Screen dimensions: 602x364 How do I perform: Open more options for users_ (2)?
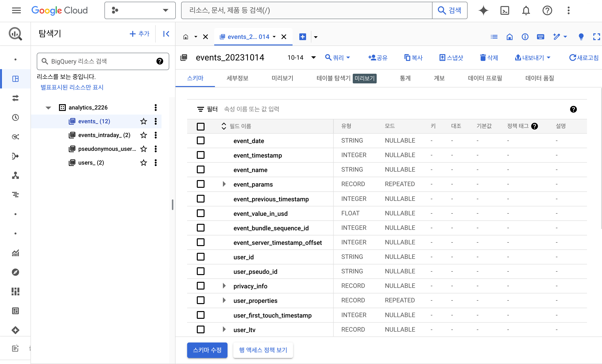(x=156, y=162)
